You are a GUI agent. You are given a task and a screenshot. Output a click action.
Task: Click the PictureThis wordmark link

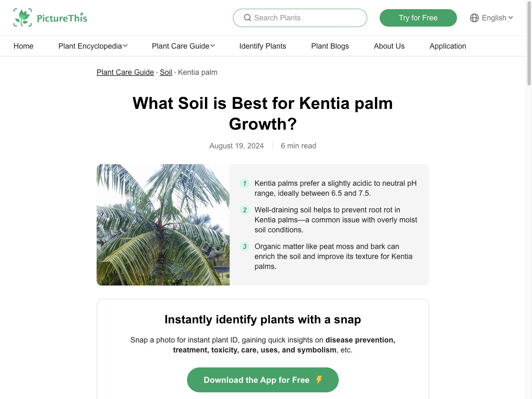(62, 18)
